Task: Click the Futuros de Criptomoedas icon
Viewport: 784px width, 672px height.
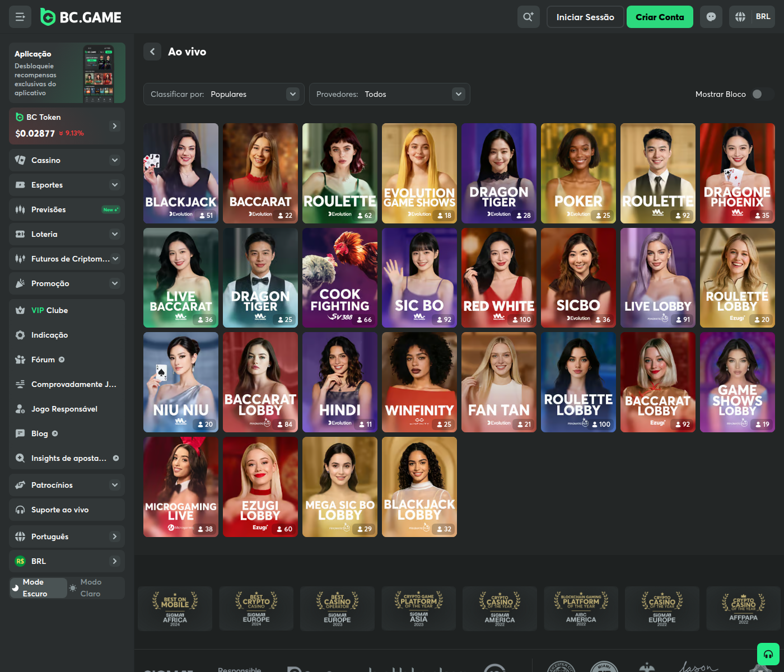Action: [20, 259]
